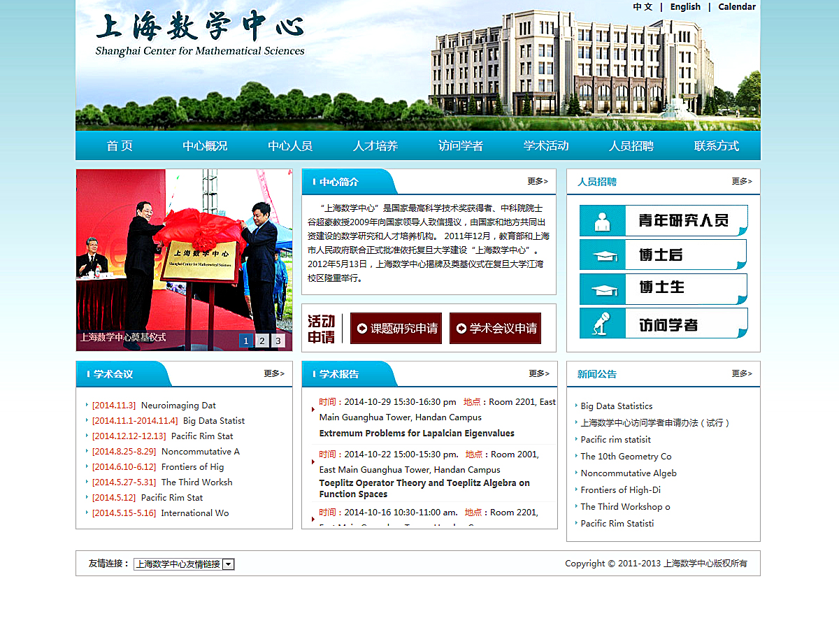Click 更多 in the upper 人员招聘 panel

tap(742, 181)
